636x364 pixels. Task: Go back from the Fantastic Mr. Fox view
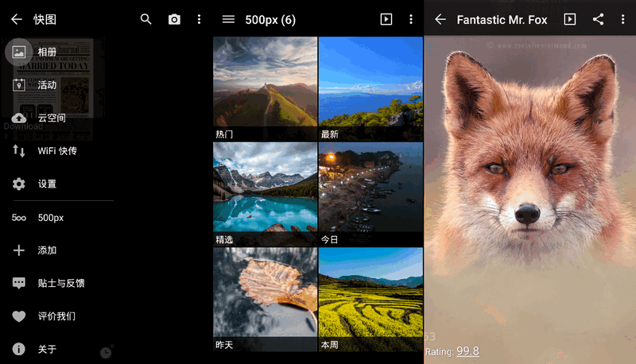click(x=440, y=19)
